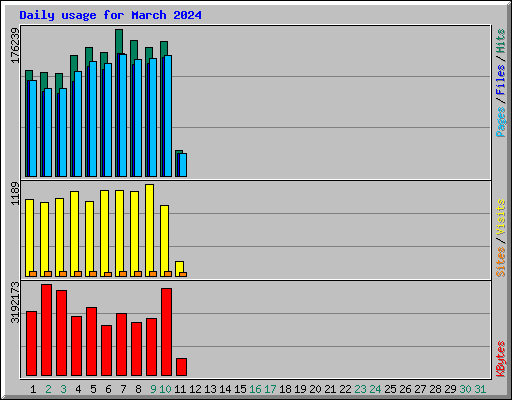Click the Pages legend label

tap(500, 122)
